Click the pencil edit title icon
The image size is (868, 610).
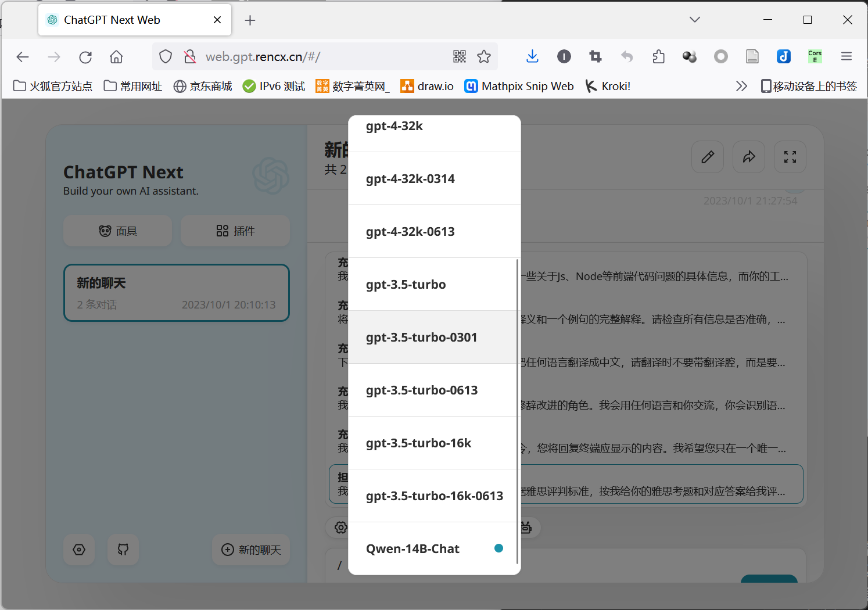click(x=708, y=157)
